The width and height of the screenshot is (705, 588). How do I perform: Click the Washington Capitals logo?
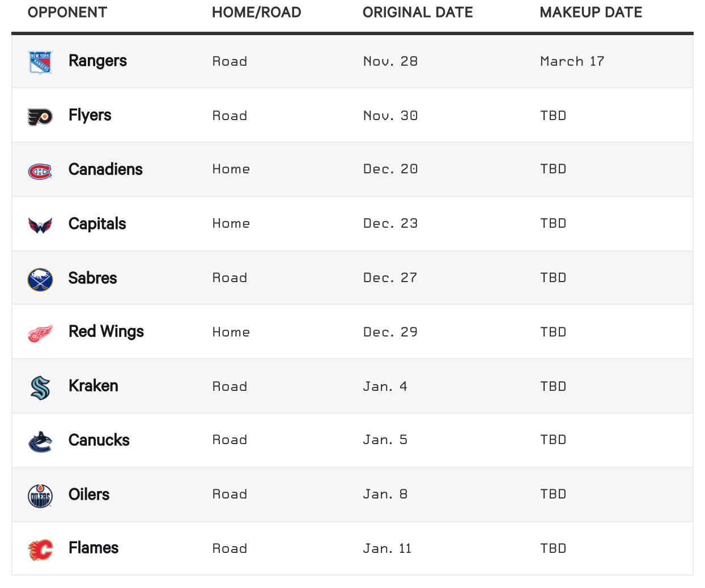(x=40, y=225)
